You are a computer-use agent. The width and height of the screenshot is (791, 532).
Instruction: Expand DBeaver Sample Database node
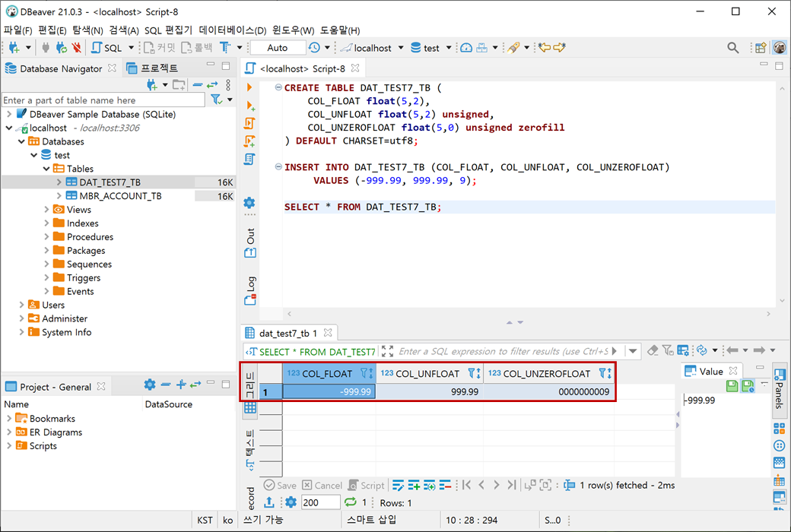click(9, 115)
